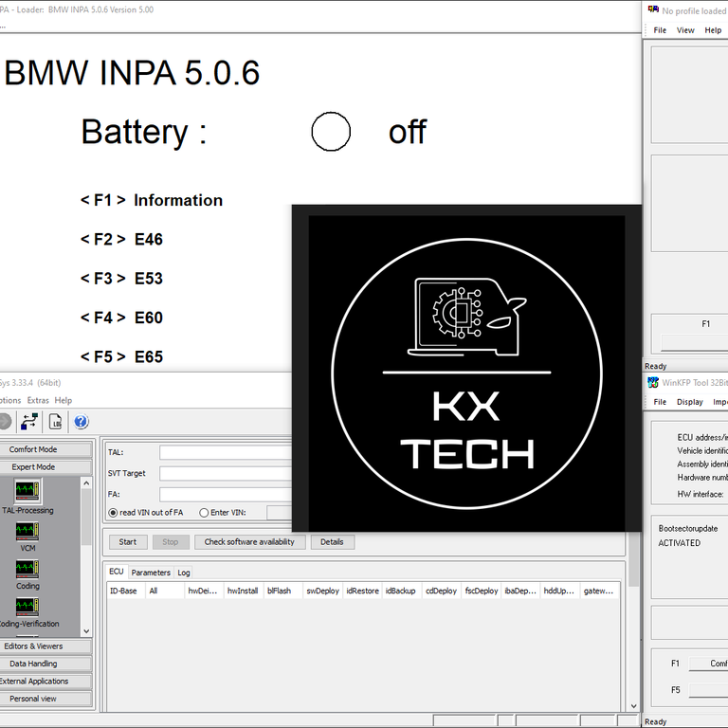The height and width of the screenshot is (728, 728).
Task: Select F2 E46 in INPA
Action: tap(121, 240)
